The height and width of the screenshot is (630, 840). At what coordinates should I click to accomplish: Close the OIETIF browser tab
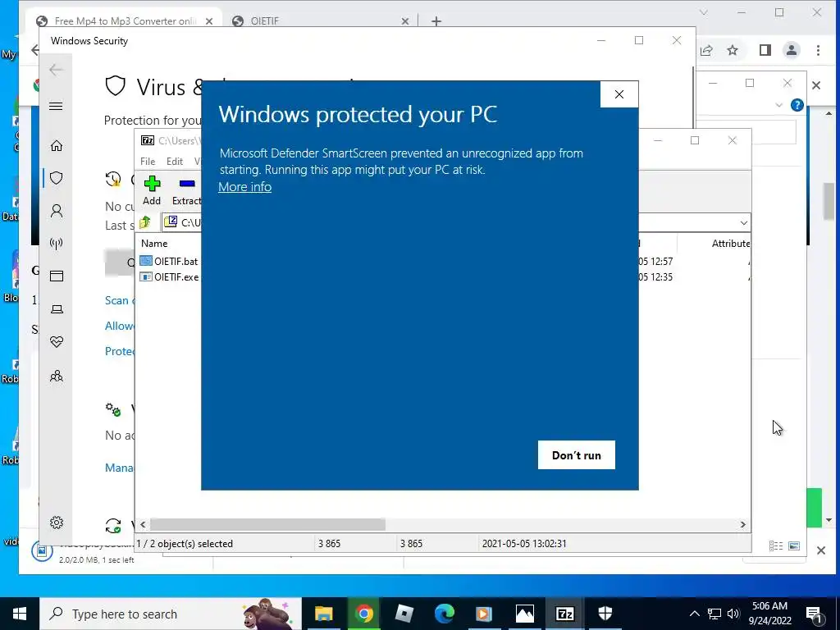pos(405,21)
